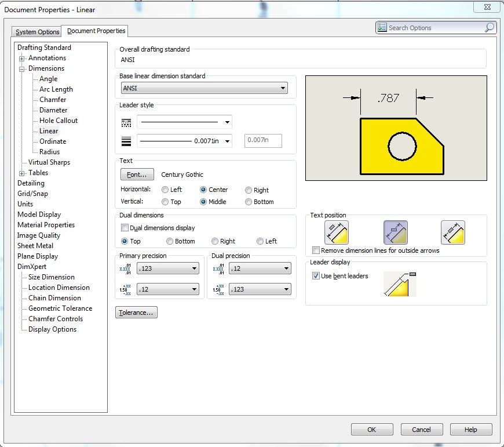Open the Detailing settings page
504x447 pixels.
click(31, 183)
